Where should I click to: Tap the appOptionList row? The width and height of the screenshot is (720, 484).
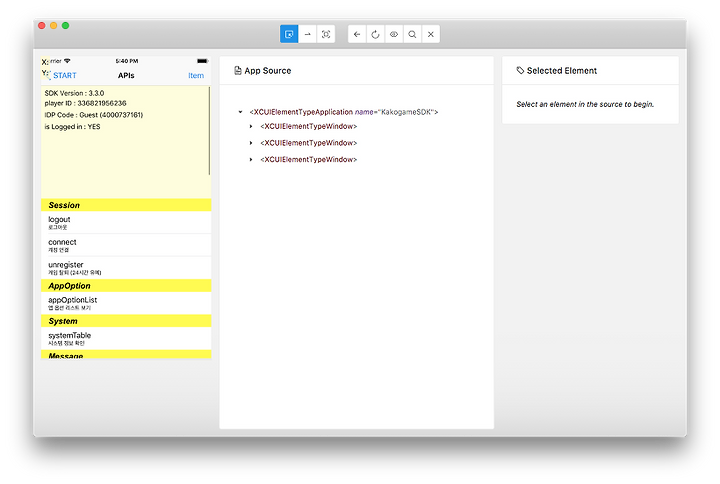pos(126,303)
